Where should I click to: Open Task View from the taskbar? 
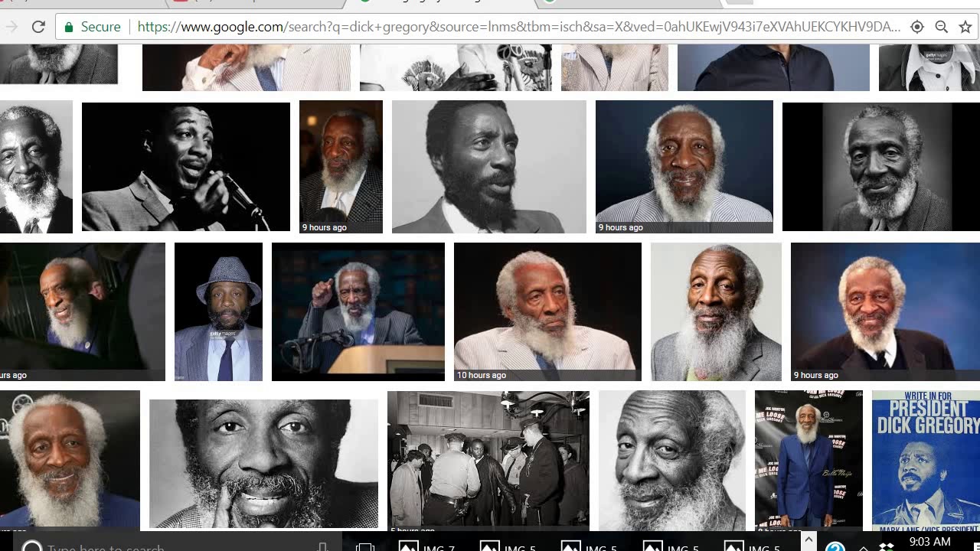pos(365,546)
